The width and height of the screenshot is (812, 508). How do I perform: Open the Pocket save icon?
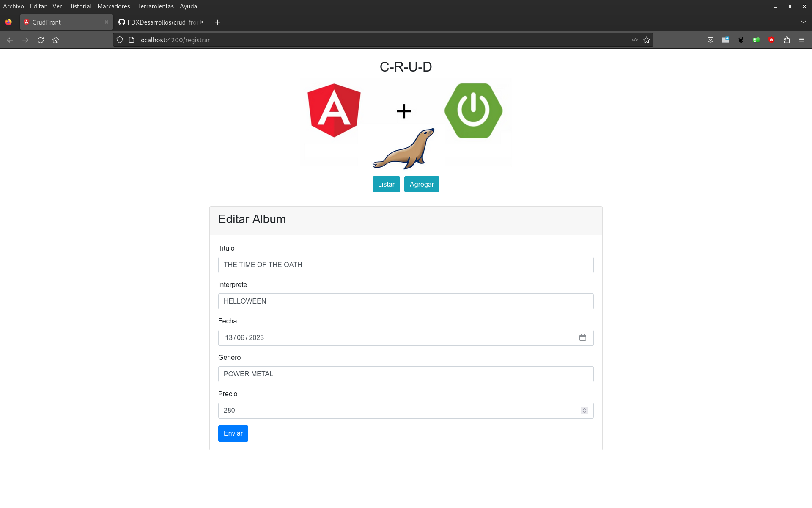[710, 40]
